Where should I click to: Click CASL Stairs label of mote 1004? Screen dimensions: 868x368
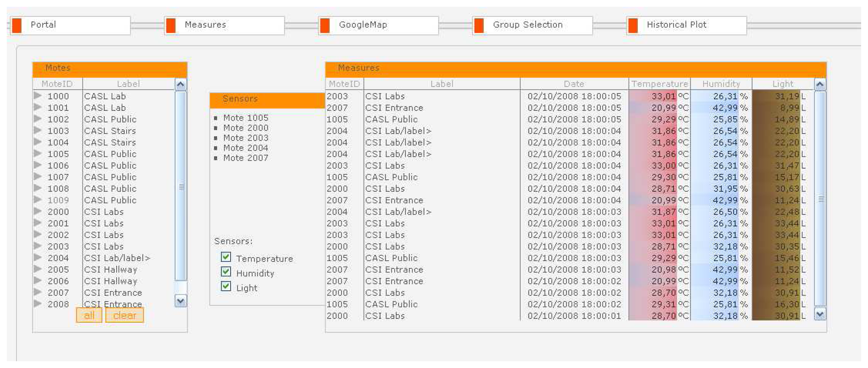pos(110,142)
